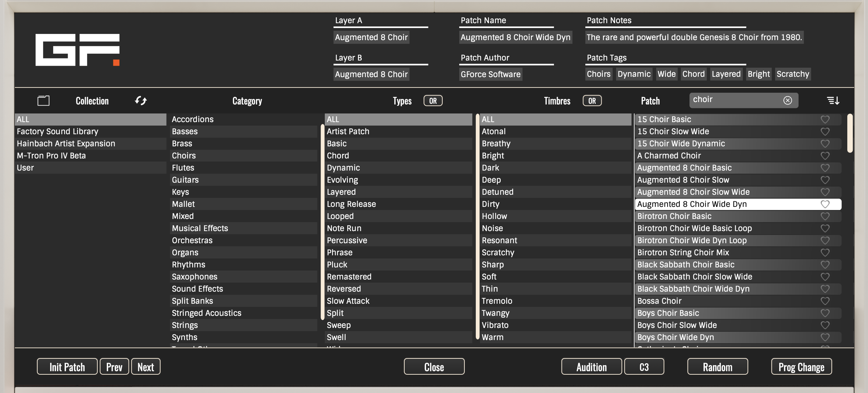Select the Choirs category
The width and height of the screenshot is (868, 393).
184,156
